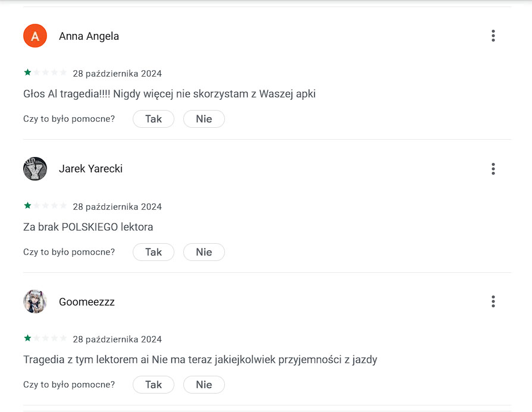This screenshot has width=532, height=412.
Task: Open more options menu for Goomeezzz's review
Action: point(493,301)
